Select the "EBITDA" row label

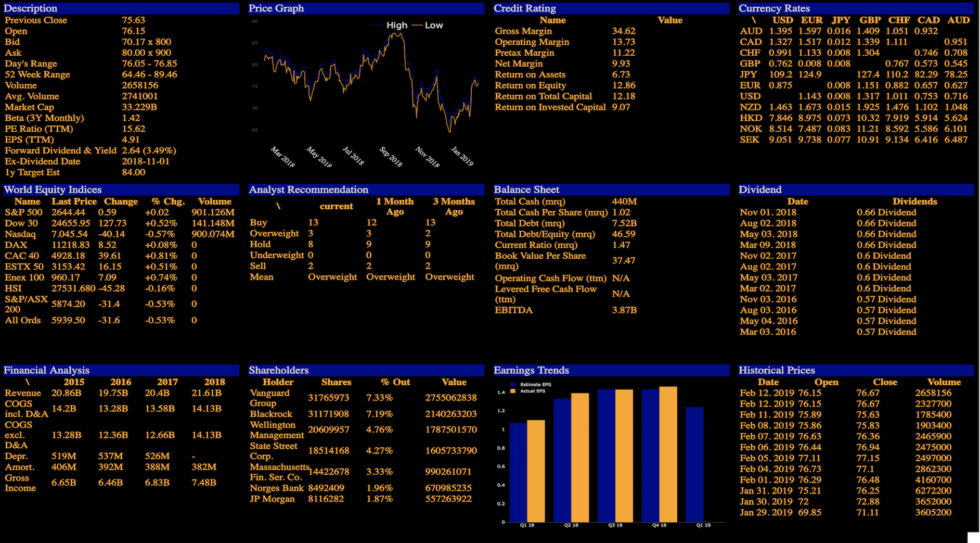tap(514, 310)
